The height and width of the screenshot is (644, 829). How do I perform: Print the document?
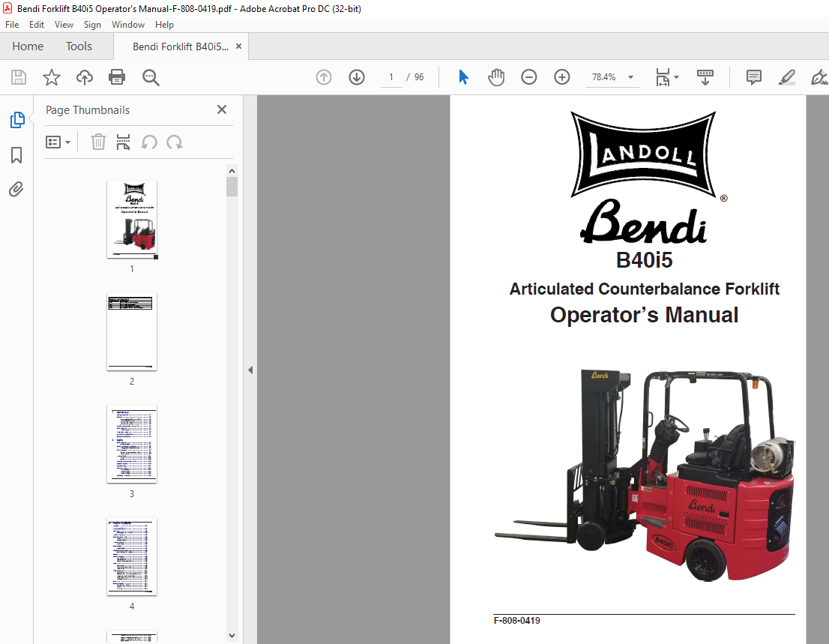117,77
